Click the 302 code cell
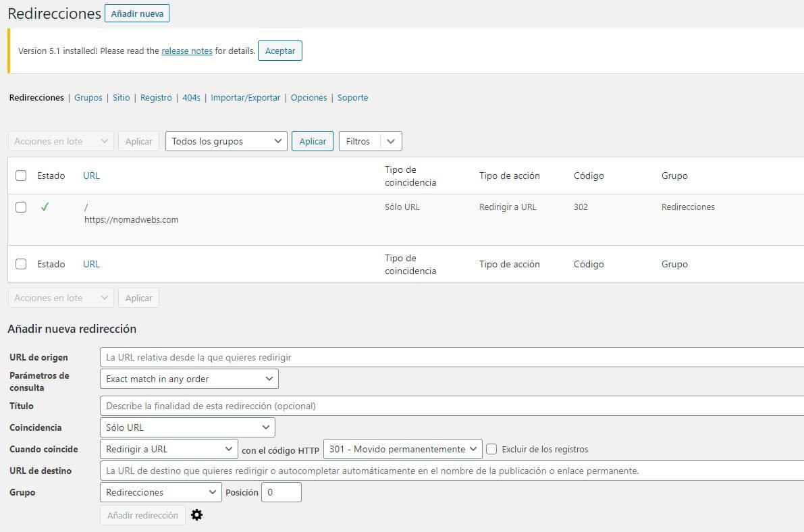Image resolution: width=804 pixels, height=532 pixels. click(x=581, y=207)
